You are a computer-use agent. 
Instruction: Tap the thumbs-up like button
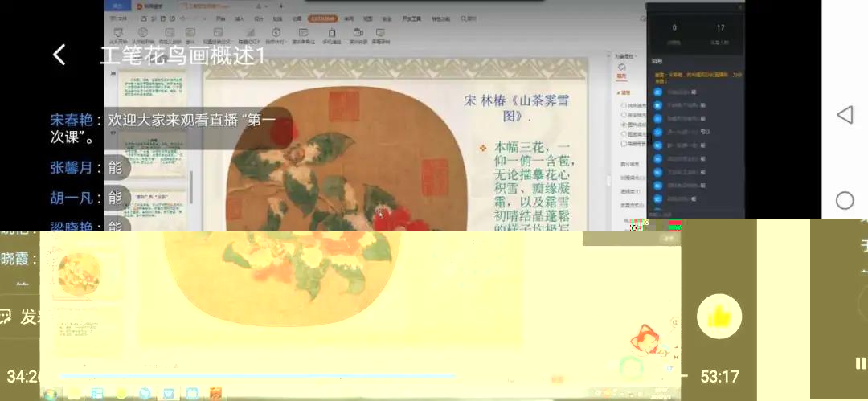pyautogui.click(x=719, y=317)
